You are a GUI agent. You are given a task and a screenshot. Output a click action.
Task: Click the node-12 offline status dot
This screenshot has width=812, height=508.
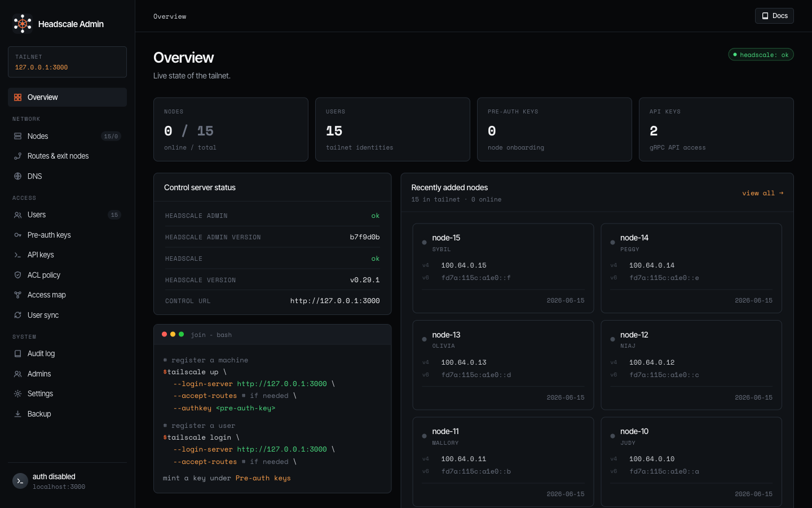point(612,339)
